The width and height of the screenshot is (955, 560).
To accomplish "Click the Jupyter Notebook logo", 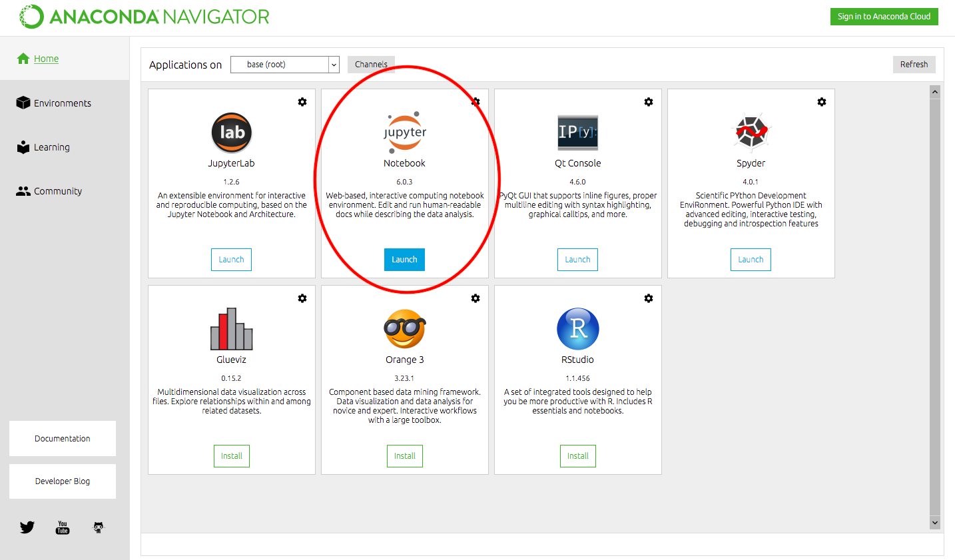I will (405, 133).
